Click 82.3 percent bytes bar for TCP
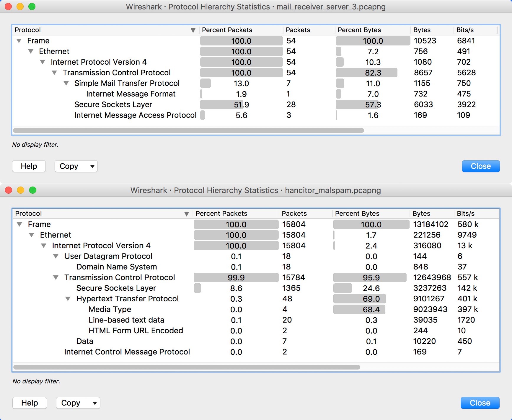 click(367, 73)
